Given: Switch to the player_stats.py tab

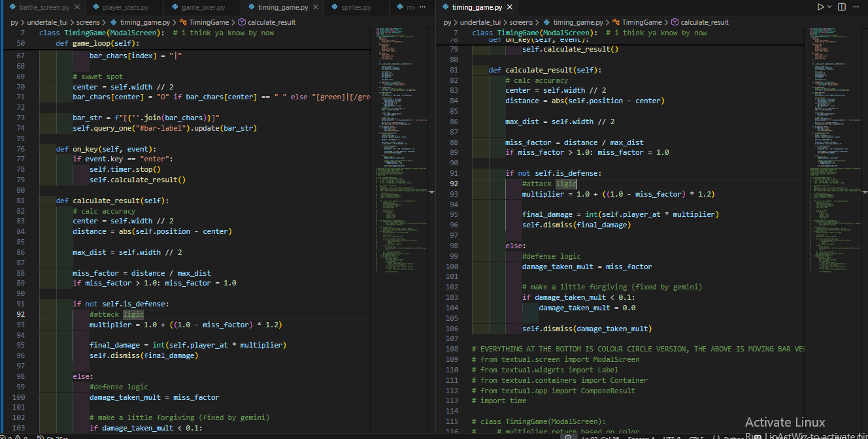Looking at the screenshot, I should pyautogui.click(x=125, y=7).
